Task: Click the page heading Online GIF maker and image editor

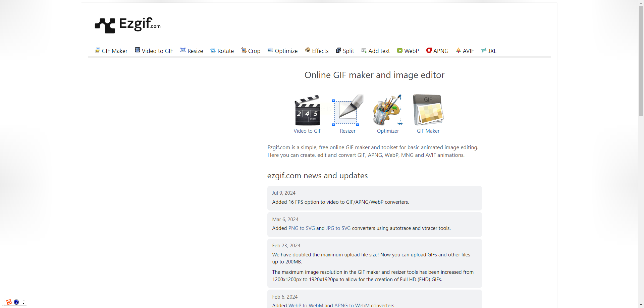Action: click(x=374, y=75)
